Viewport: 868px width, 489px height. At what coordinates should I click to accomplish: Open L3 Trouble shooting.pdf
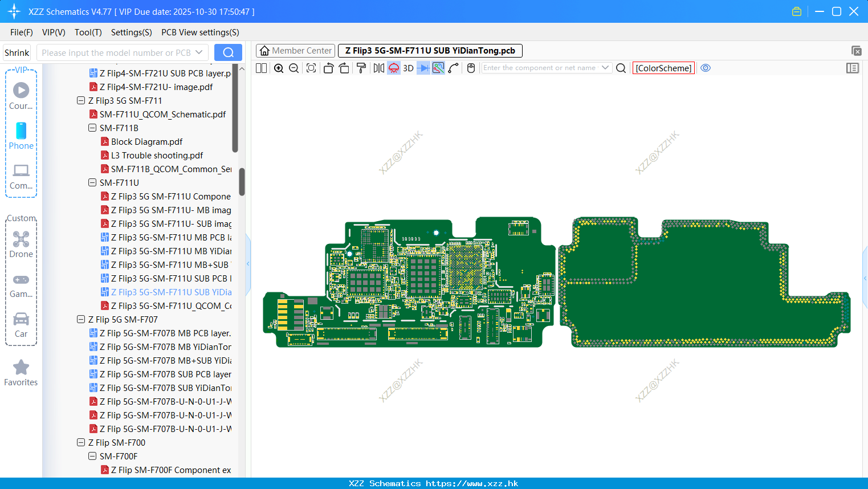tap(152, 155)
